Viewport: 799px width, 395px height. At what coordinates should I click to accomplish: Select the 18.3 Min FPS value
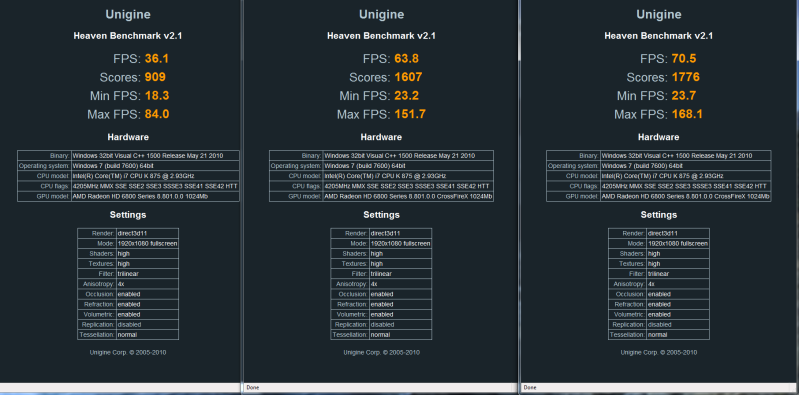[x=156, y=96]
